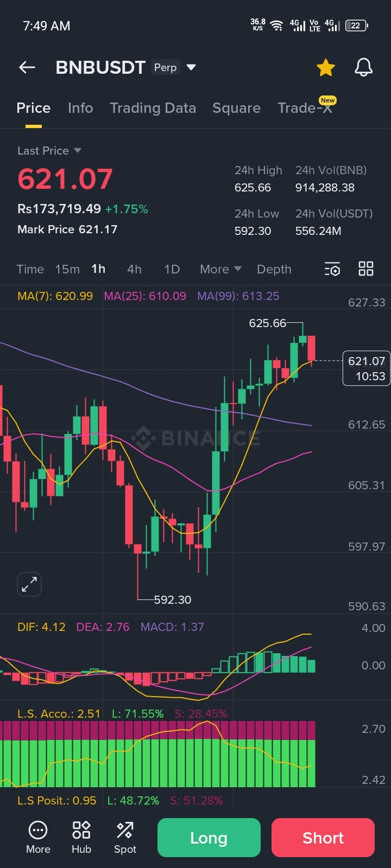Tap the L: 48.72% position ratio
391x868 pixels.
(x=133, y=801)
